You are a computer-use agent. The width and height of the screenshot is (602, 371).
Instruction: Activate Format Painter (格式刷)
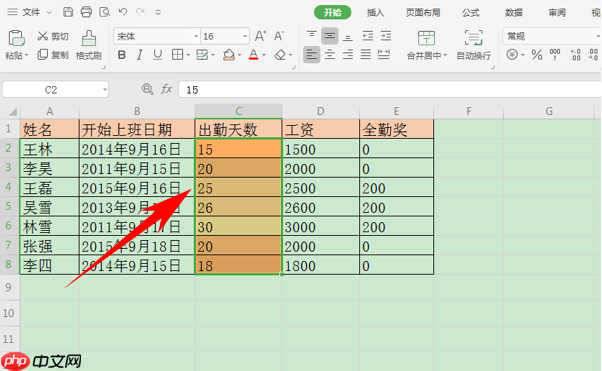89,45
